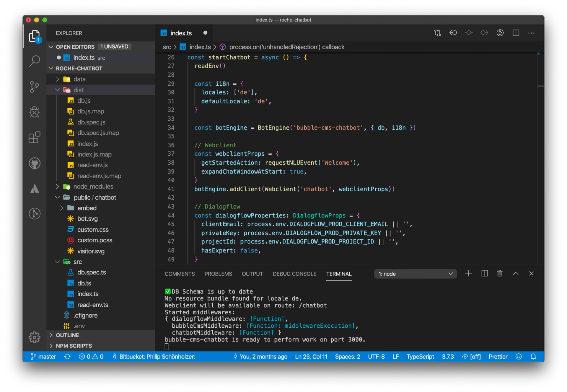Select the index.ts editor tab

[184, 33]
